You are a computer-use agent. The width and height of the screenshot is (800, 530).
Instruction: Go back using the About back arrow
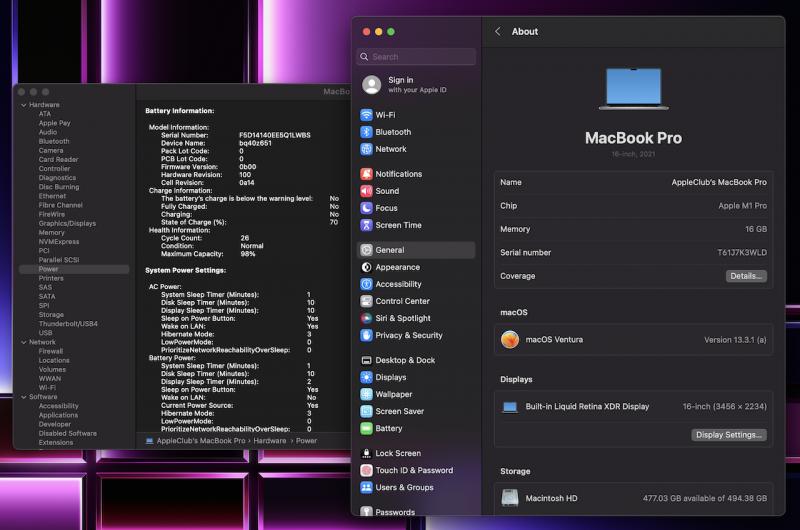pyautogui.click(x=498, y=32)
